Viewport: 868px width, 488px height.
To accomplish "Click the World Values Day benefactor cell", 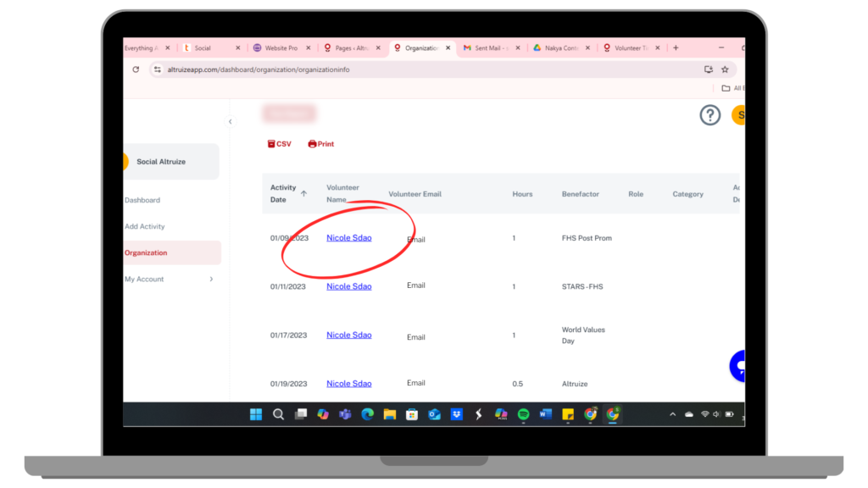I will [583, 335].
